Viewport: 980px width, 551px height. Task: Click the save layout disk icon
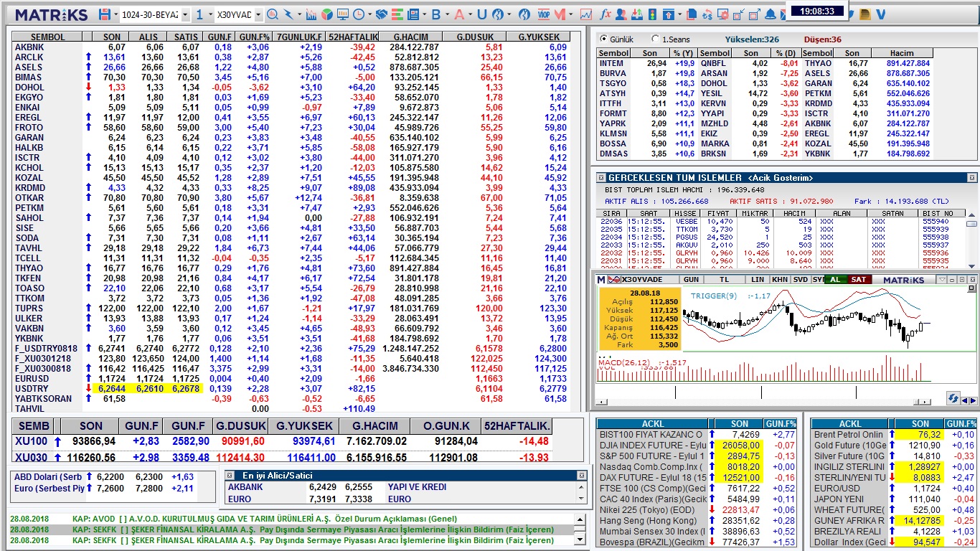click(105, 14)
